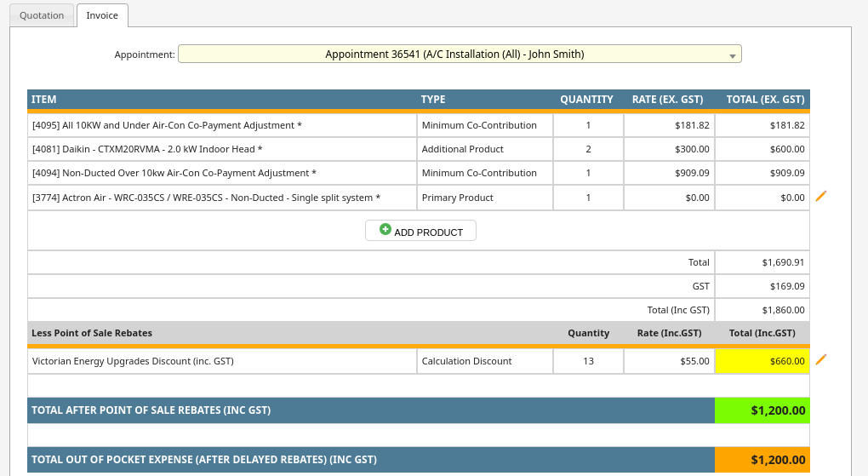Image resolution: width=868 pixels, height=476 pixels.
Task: Select the Invoice tab
Action: pyautogui.click(x=102, y=15)
